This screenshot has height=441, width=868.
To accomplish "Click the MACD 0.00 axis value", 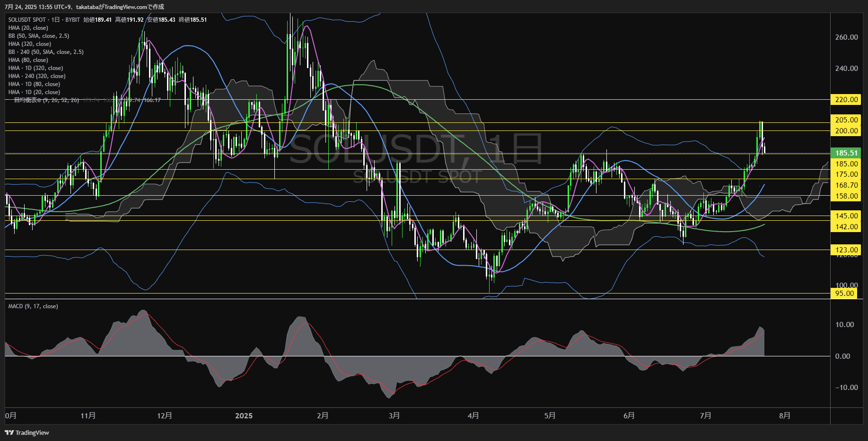I will pyautogui.click(x=842, y=356).
